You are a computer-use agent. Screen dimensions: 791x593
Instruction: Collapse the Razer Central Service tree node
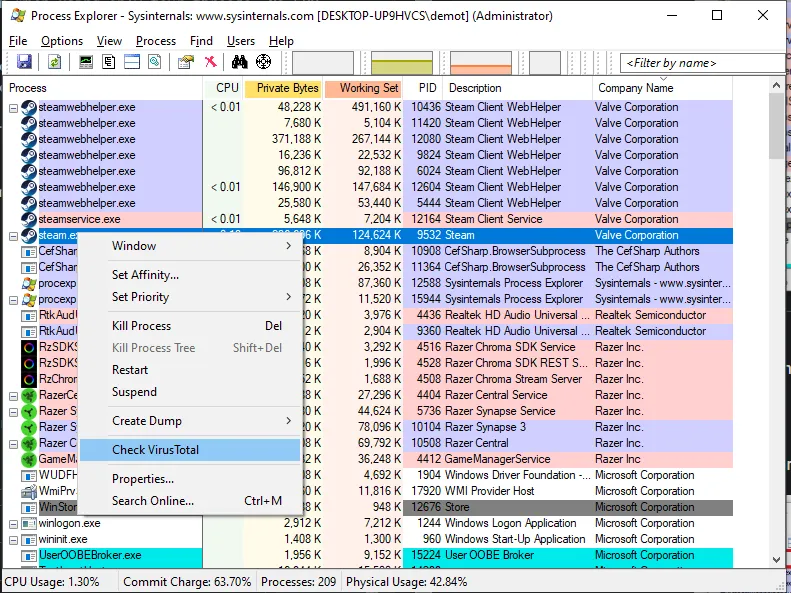point(14,396)
